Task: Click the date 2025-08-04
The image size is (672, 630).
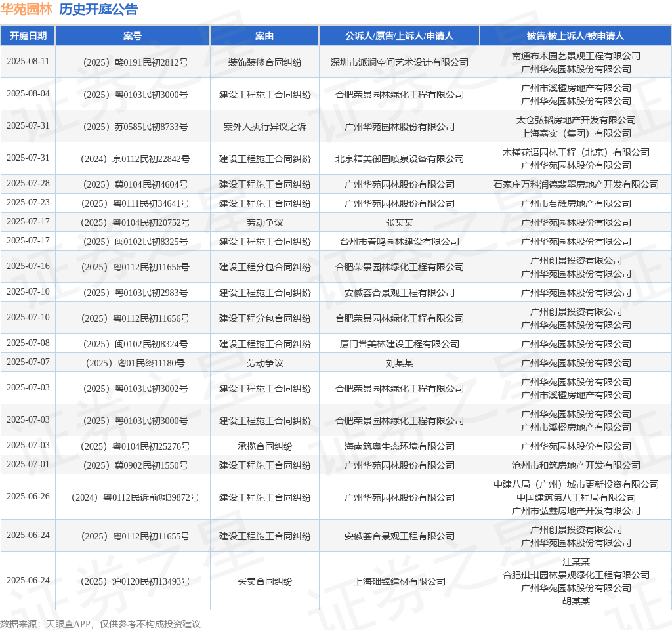Action: pyautogui.click(x=28, y=93)
